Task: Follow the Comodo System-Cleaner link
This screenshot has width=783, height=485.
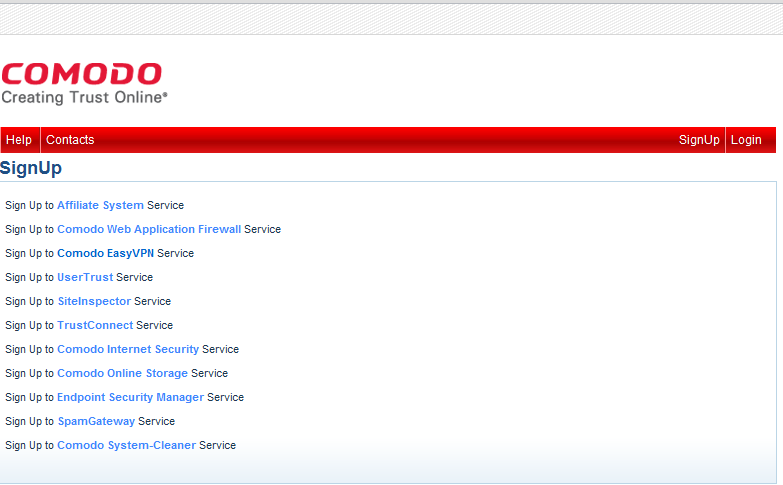Action: pos(126,445)
